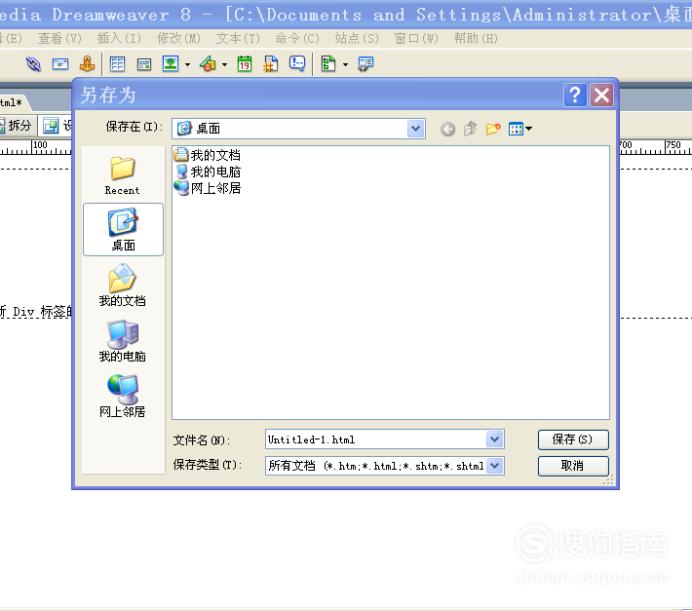The width and height of the screenshot is (692, 611).
Task: Open the 窗口(W) menu
Action: click(416, 38)
